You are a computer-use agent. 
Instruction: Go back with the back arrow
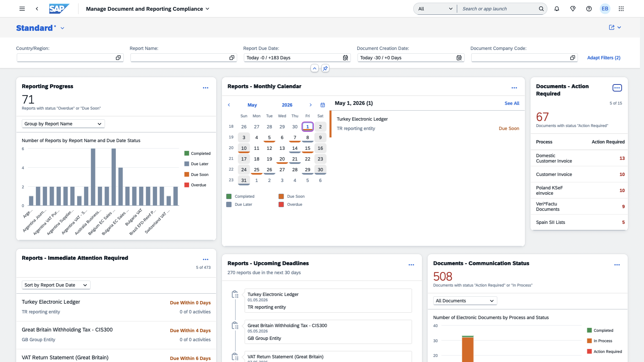coord(37,9)
